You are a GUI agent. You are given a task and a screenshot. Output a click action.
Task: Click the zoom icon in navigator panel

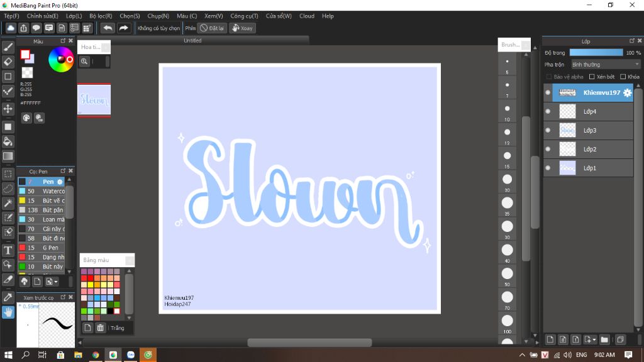coord(84,62)
